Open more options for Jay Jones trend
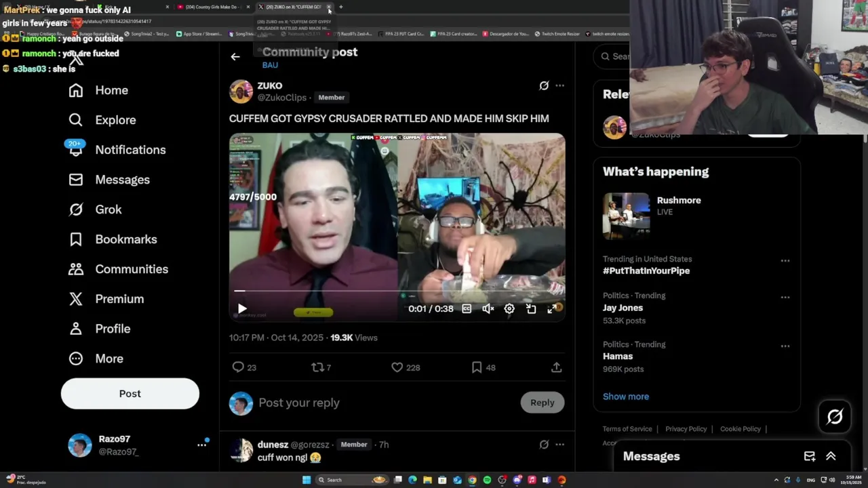The height and width of the screenshot is (488, 868). click(x=785, y=298)
